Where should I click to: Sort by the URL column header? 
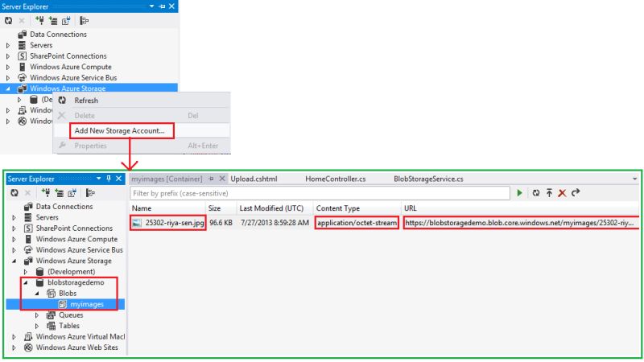[x=520, y=208]
